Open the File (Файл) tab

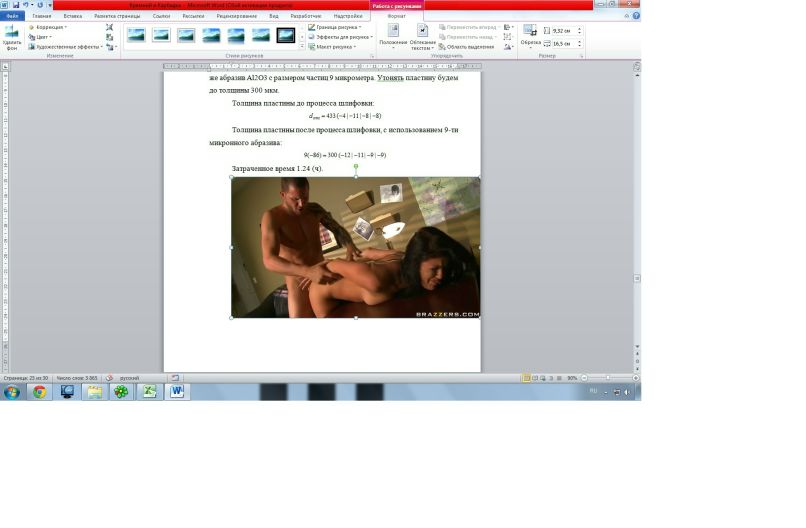[12, 16]
